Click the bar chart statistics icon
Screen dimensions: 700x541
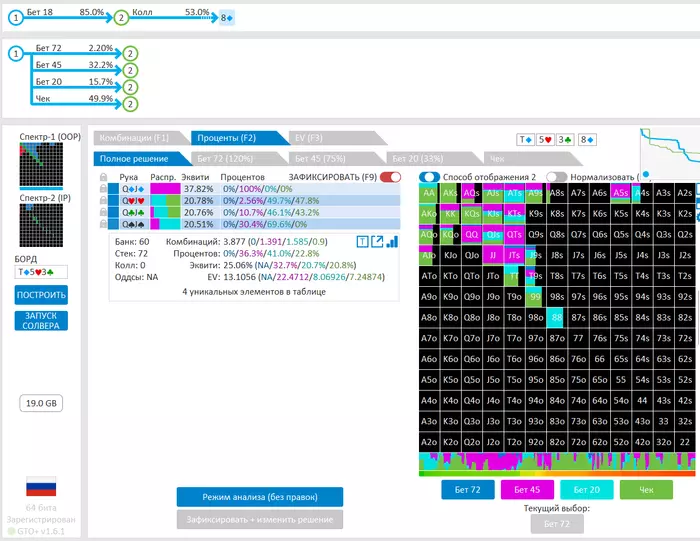pos(392,241)
